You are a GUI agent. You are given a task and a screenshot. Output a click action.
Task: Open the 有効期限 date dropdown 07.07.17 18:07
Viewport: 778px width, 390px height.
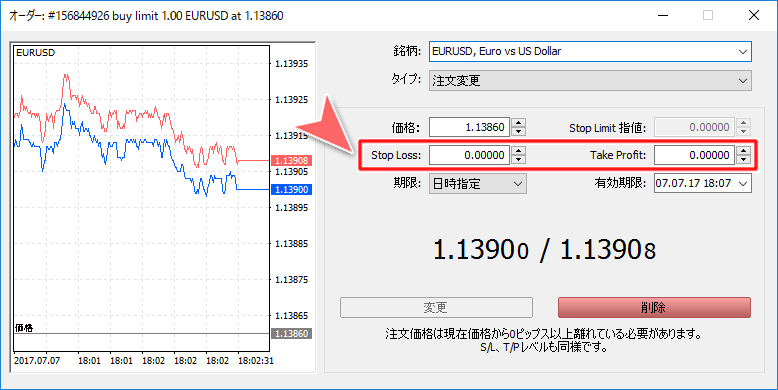point(703,184)
